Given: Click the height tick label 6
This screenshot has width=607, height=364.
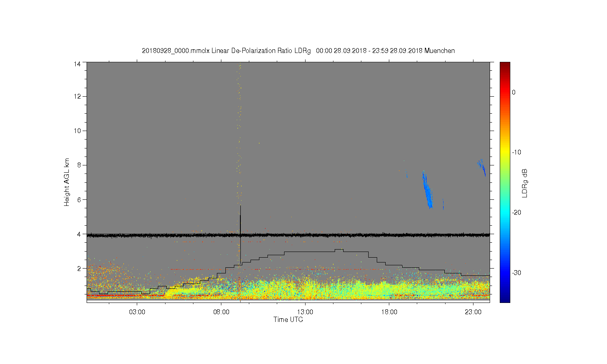Looking at the screenshot, I should coord(79,199).
